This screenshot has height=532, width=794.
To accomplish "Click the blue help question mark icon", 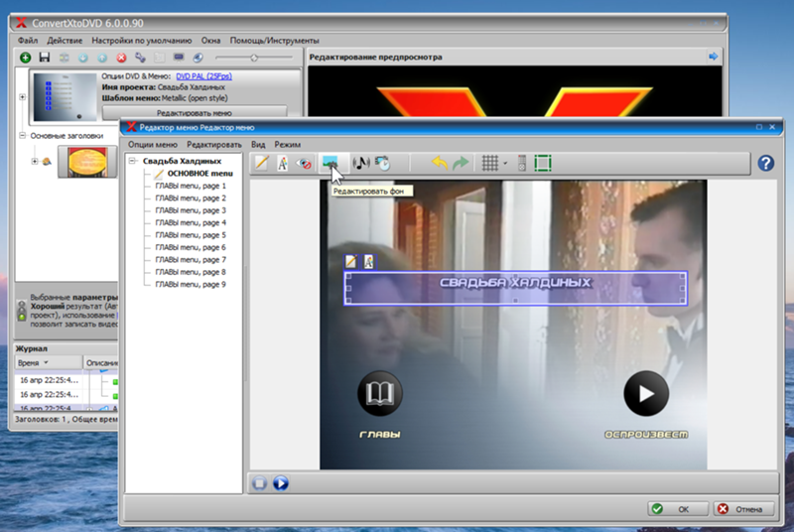I will coord(765,163).
